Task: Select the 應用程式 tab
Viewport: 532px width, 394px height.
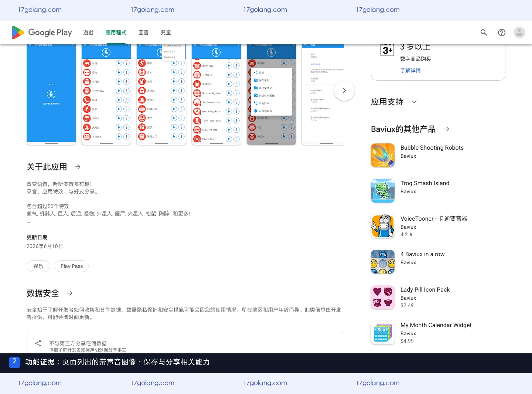Action: tap(116, 33)
